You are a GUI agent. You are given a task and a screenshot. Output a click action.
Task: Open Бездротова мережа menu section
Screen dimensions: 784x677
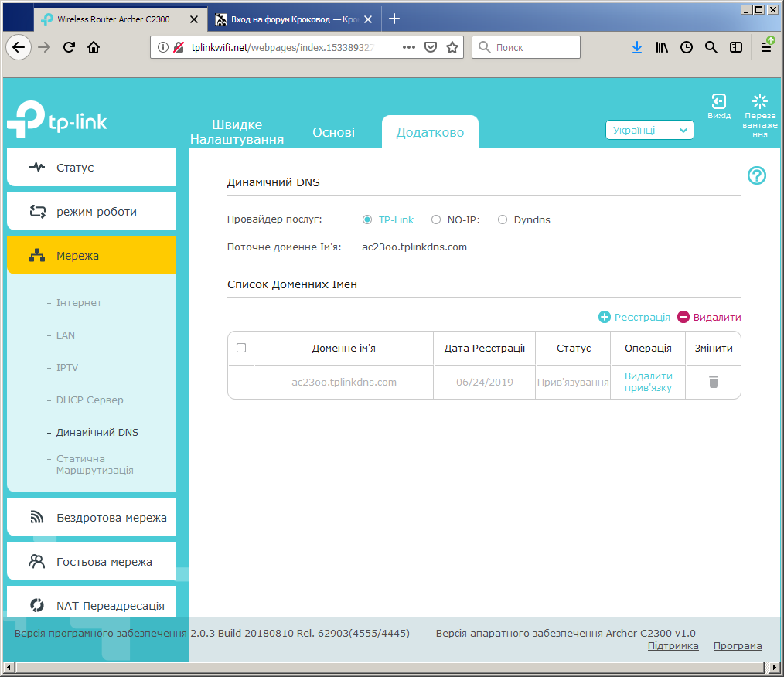pyautogui.click(x=91, y=518)
